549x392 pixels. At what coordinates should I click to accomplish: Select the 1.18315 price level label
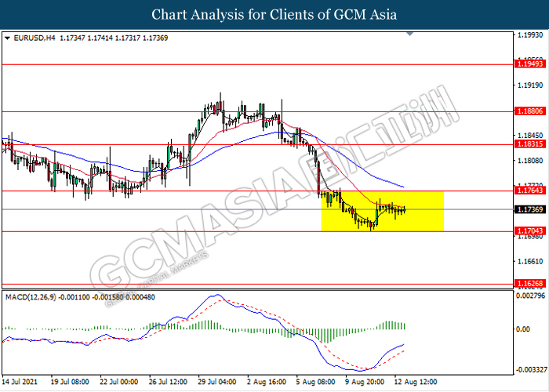pyautogui.click(x=530, y=143)
